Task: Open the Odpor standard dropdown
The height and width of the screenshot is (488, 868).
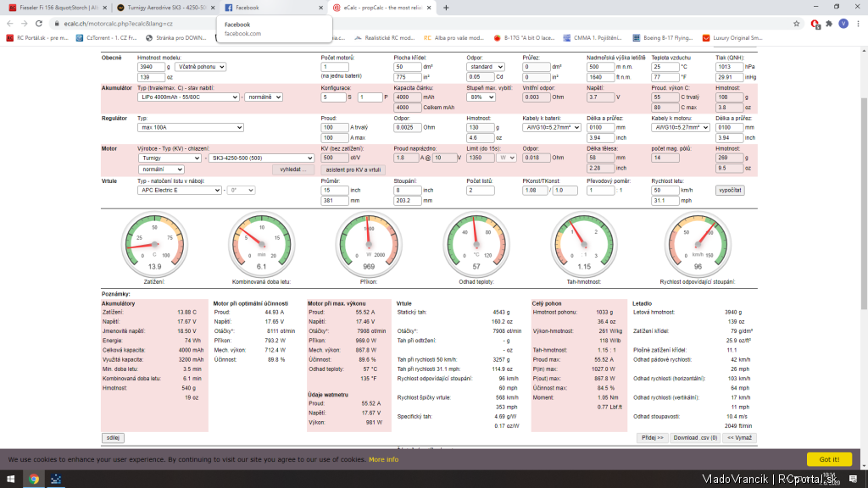Action: coord(485,67)
